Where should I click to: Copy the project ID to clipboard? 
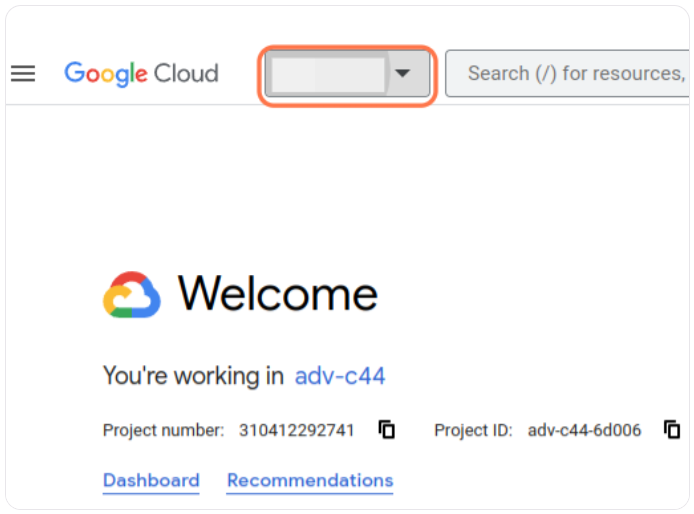coord(672,430)
